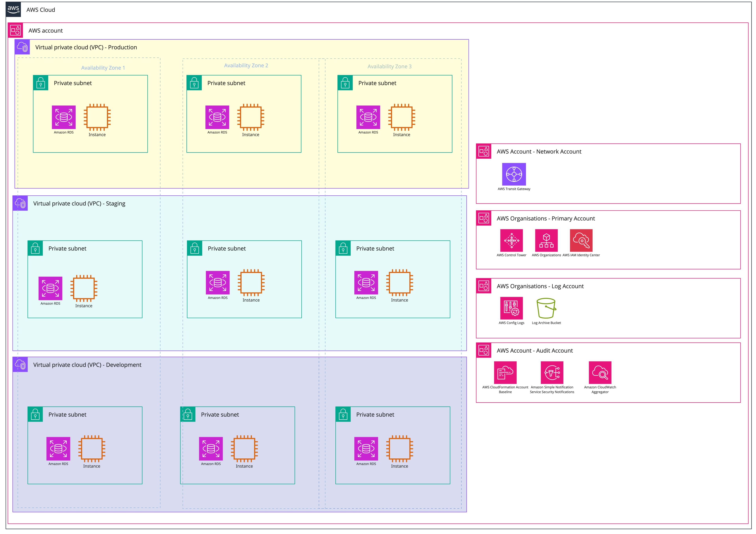
Task: Select Amazon Simple Notification Service icon
Action: click(x=552, y=373)
